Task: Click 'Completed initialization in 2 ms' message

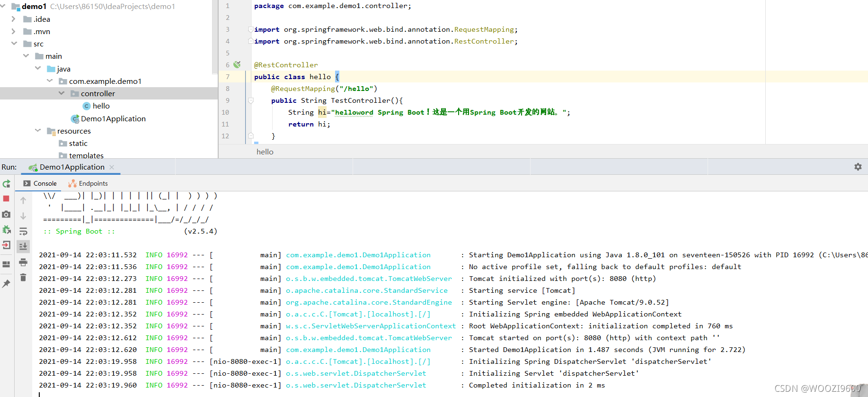Action: [537, 385]
